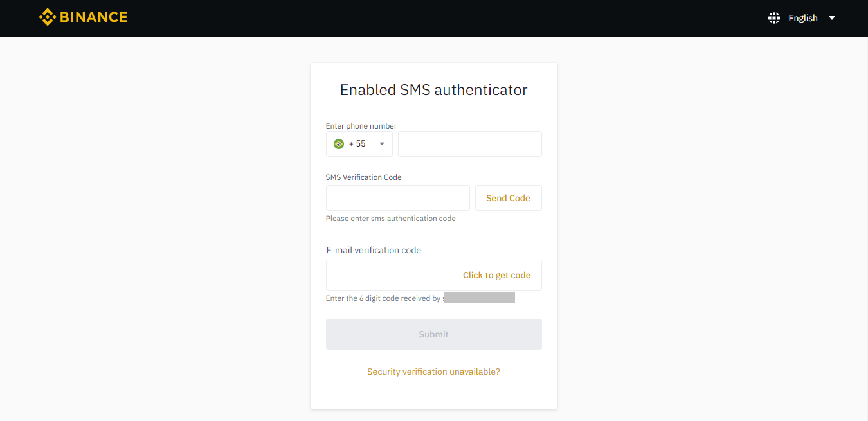Focus the phone number input field
Screen dimensions: 868x421
pyautogui.click(x=470, y=144)
